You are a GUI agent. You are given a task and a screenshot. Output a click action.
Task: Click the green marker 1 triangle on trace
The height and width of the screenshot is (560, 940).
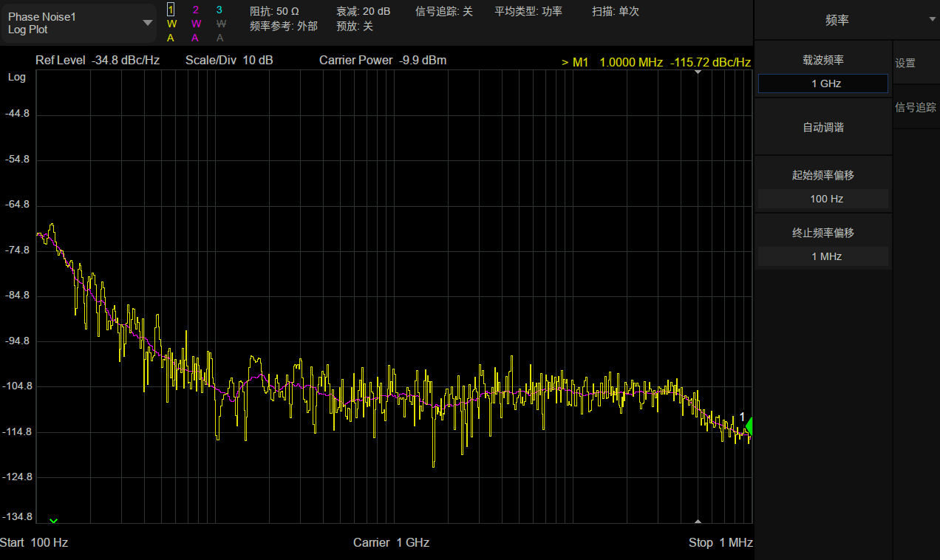coord(749,427)
